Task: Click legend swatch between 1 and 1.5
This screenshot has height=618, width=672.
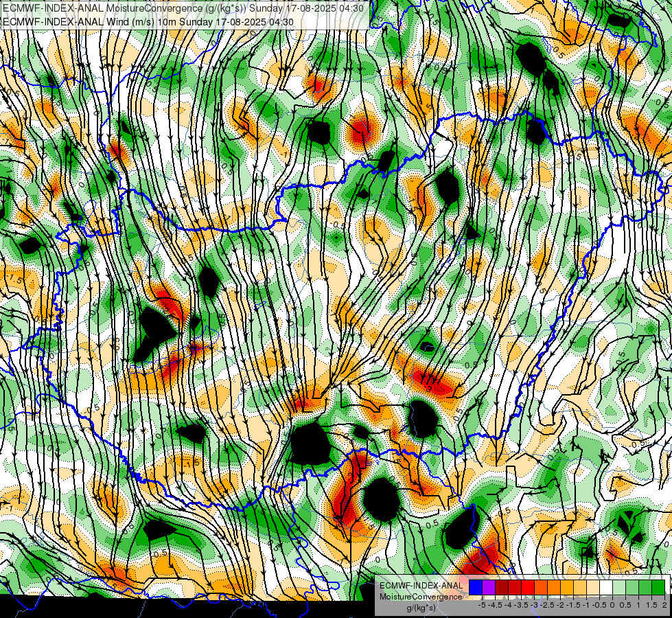Action: pyautogui.click(x=645, y=587)
